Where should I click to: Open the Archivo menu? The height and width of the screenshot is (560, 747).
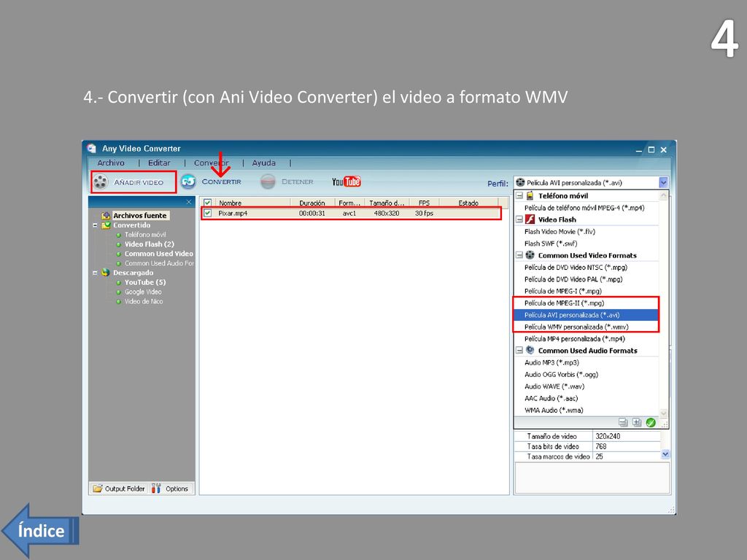point(111,163)
